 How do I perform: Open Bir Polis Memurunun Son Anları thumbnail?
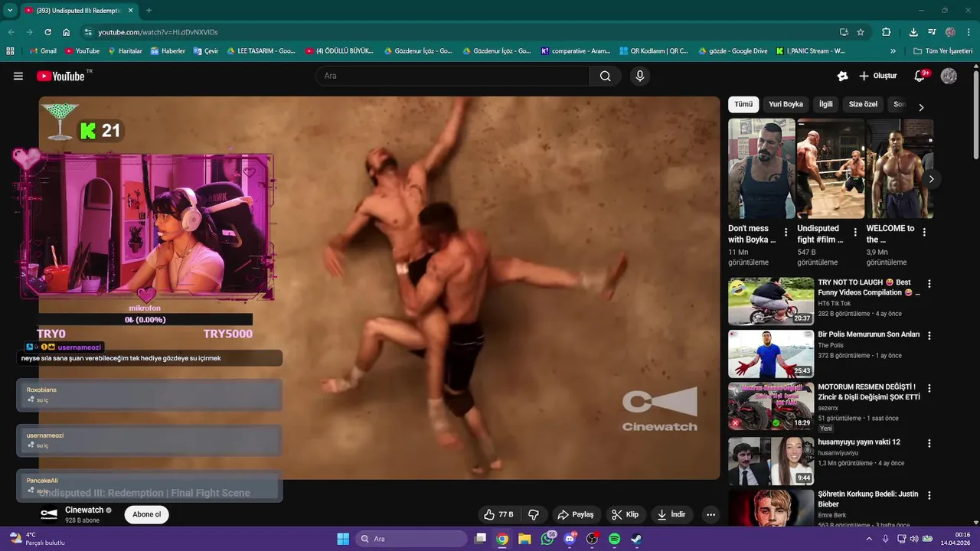tap(771, 354)
